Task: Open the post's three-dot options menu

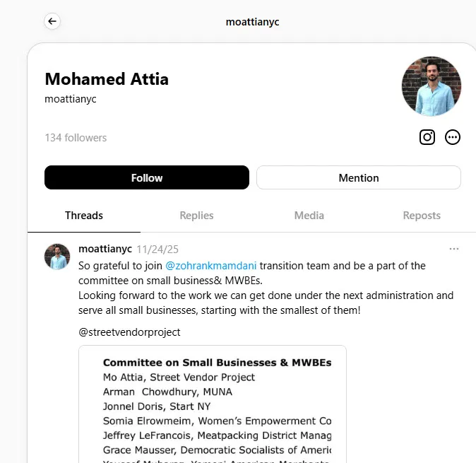Action: (454, 249)
